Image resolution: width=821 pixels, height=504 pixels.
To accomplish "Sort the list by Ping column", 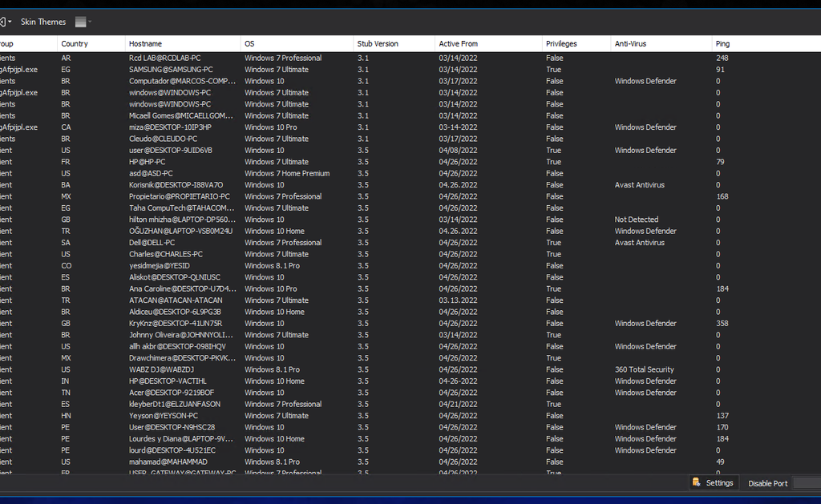I will tap(722, 43).
